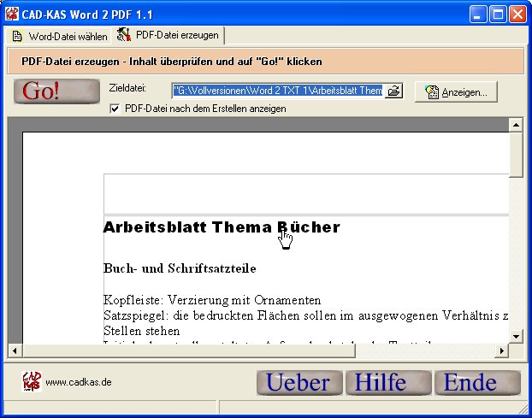This screenshot has height=418, width=532.
Task: Click the Anzeigen button
Action: pyautogui.click(x=456, y=92)
